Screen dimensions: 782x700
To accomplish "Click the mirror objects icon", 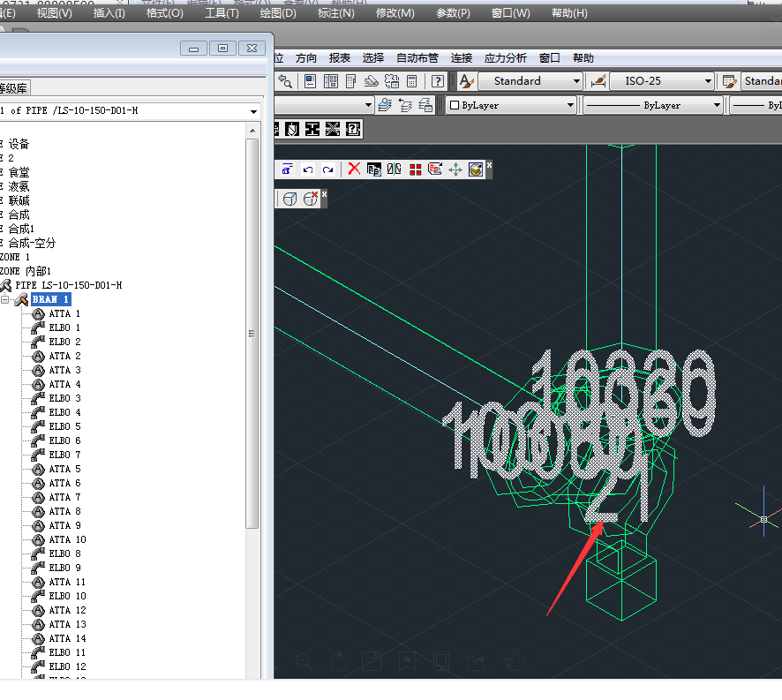I will [394, 169].
